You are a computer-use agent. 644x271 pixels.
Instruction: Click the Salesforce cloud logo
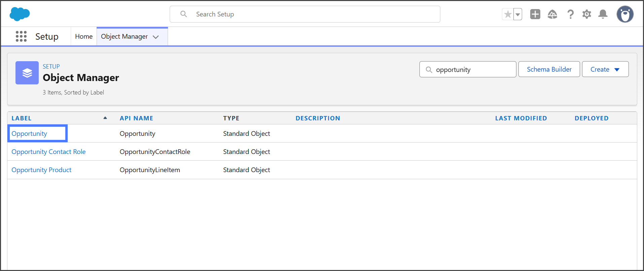20,14
